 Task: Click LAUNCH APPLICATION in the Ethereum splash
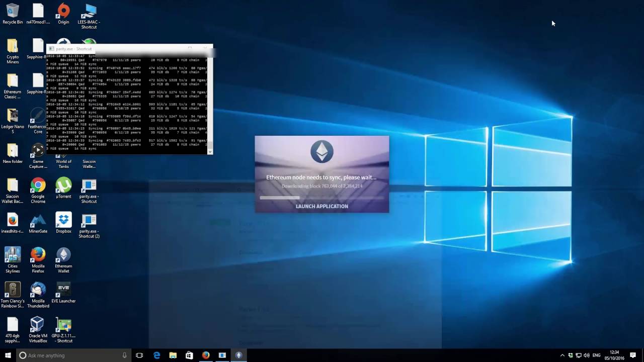click(321, 206)
